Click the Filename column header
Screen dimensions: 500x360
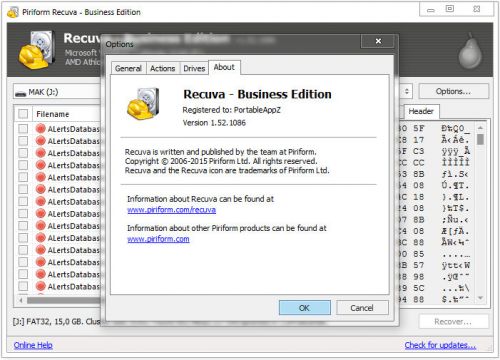tap(67, 114)
